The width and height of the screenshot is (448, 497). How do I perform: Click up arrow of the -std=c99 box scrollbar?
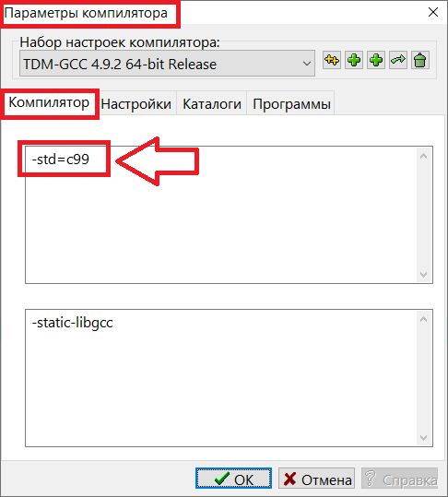pos(424,156)
